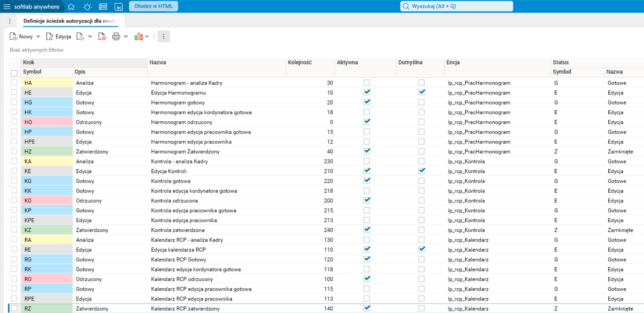Click the Kolejność value 230
Image resolution: width=644 pixels, height=313 pixels.
point(328,161)
